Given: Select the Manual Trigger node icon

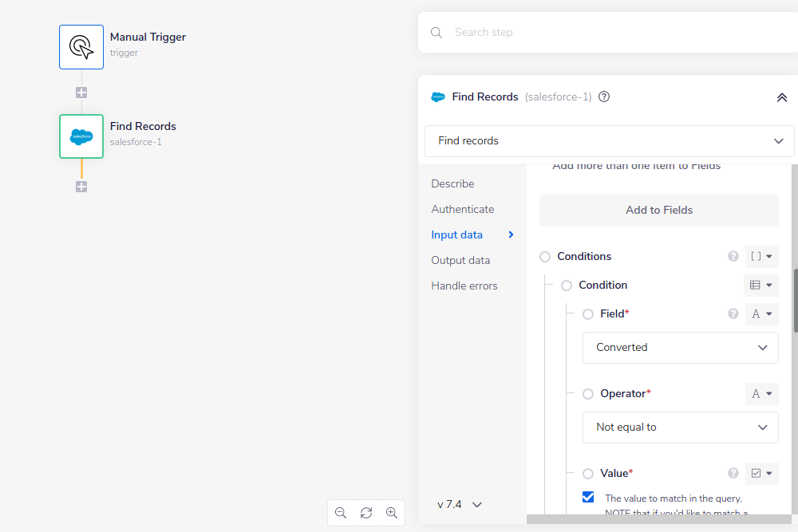Looking at the screenshot, I should (x=81, y=46).
